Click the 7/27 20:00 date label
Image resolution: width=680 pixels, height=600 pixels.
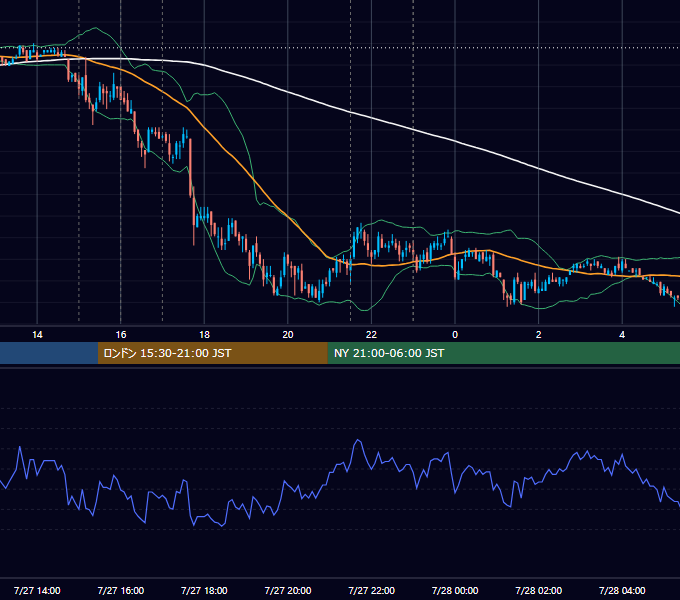[288, 590]
